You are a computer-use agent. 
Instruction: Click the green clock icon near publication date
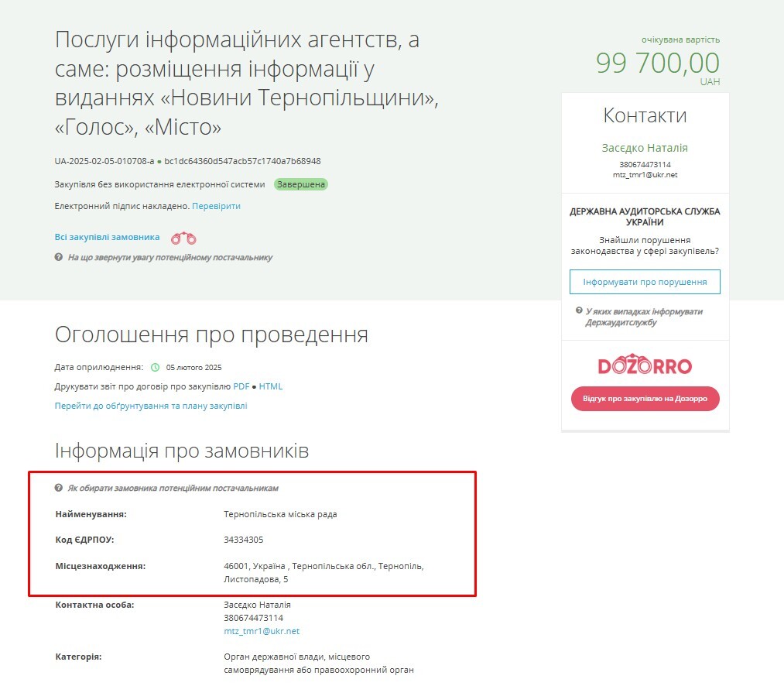pos(156,367)
